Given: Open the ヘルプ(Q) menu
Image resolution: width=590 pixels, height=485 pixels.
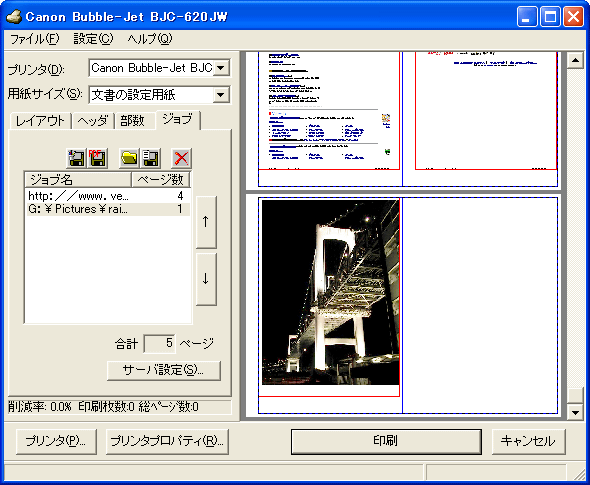Looking at the screenshot, I should tap(149, 39).
